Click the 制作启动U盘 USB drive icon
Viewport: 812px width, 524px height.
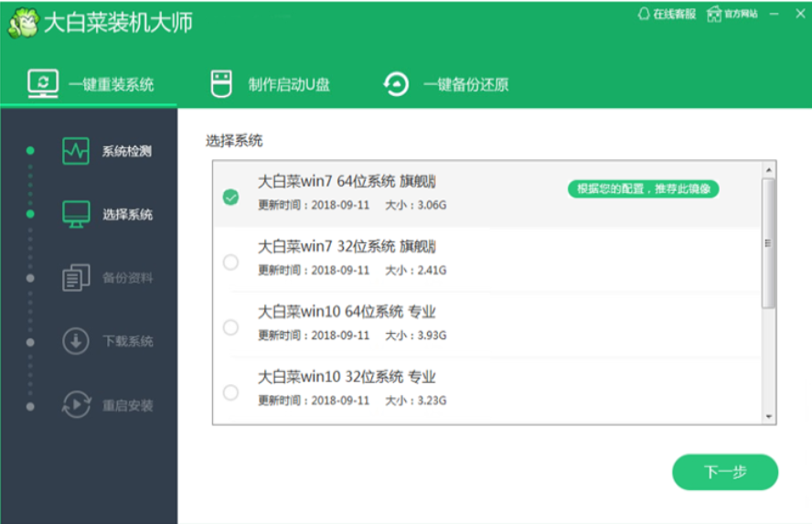tap(220, 84)
